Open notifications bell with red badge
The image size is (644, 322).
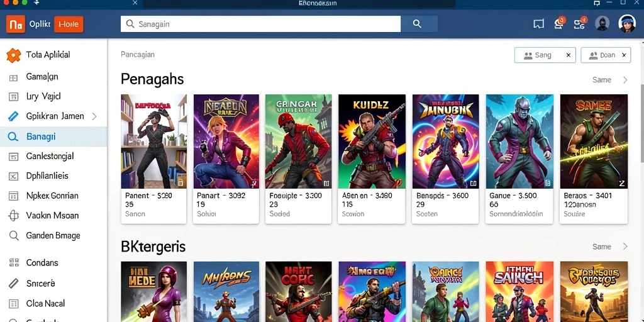(x=559, y=23)
